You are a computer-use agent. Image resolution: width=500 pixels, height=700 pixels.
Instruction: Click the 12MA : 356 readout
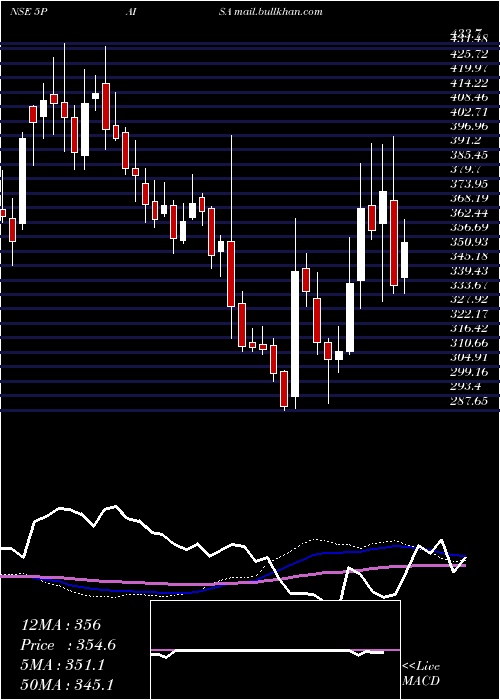(x=61, y=625)
